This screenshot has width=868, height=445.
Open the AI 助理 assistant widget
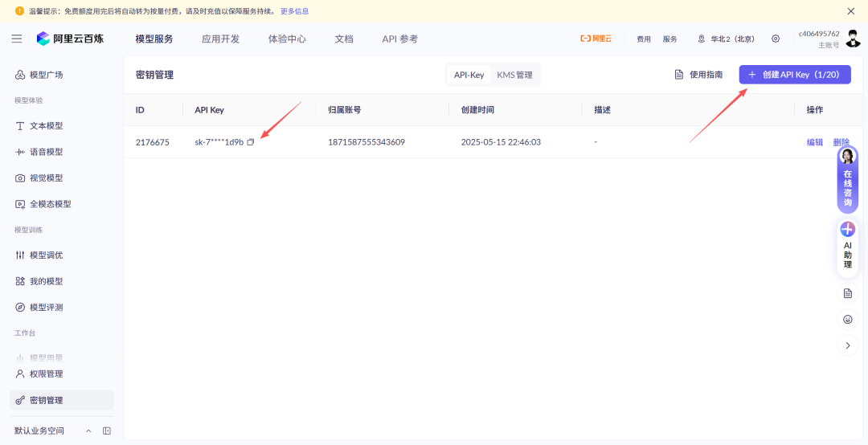(847, 246)
